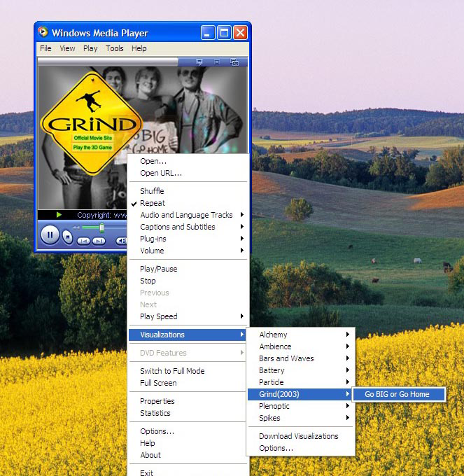Expand the Spikes visualization submenu
This screenshot has height=476, width=464.
click(300, 418)
